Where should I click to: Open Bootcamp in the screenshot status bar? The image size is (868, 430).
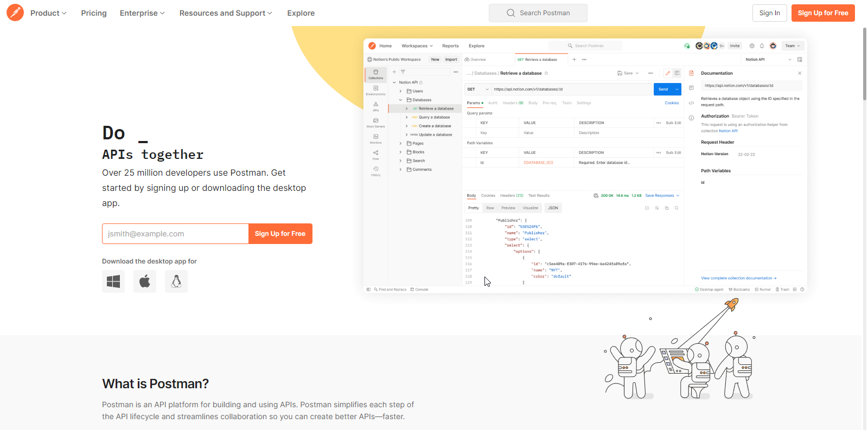pyautogui.click(x=739, y=290)
